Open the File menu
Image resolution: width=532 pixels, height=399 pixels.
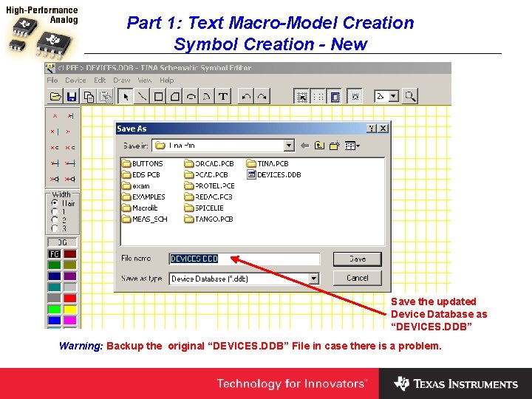pyautogui.click(x=52, y=80)
